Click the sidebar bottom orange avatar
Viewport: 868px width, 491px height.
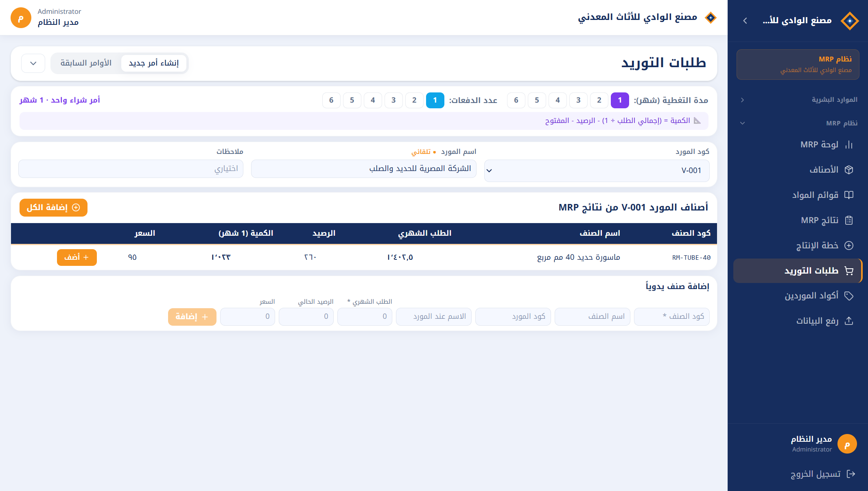[847, 444]
